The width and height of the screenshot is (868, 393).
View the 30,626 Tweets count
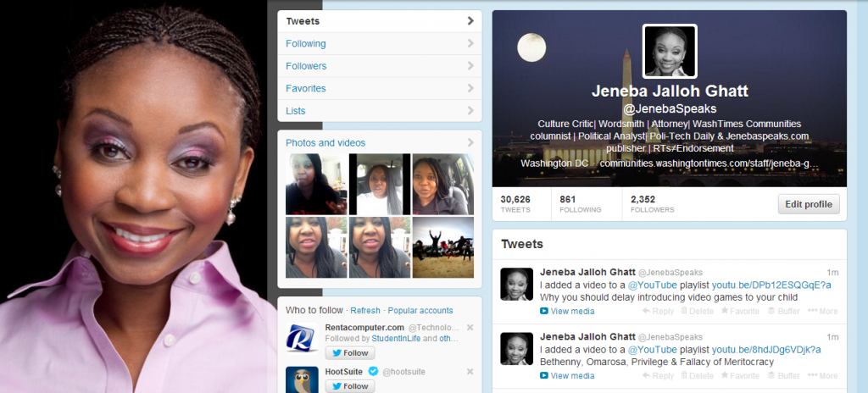pos(515,203)
